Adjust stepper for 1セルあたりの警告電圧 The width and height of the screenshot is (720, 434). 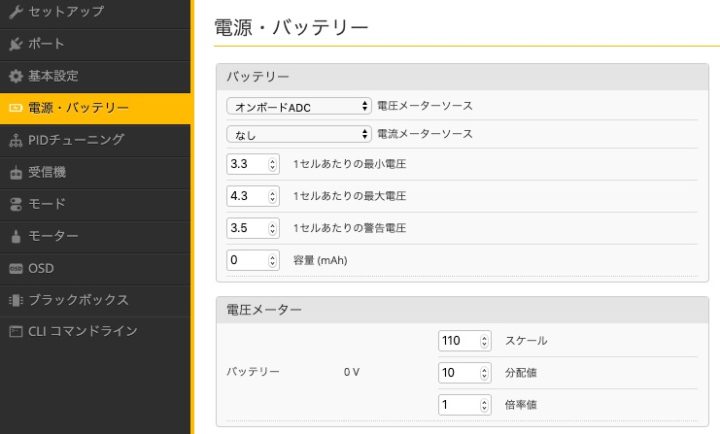[x=273, y=228]
